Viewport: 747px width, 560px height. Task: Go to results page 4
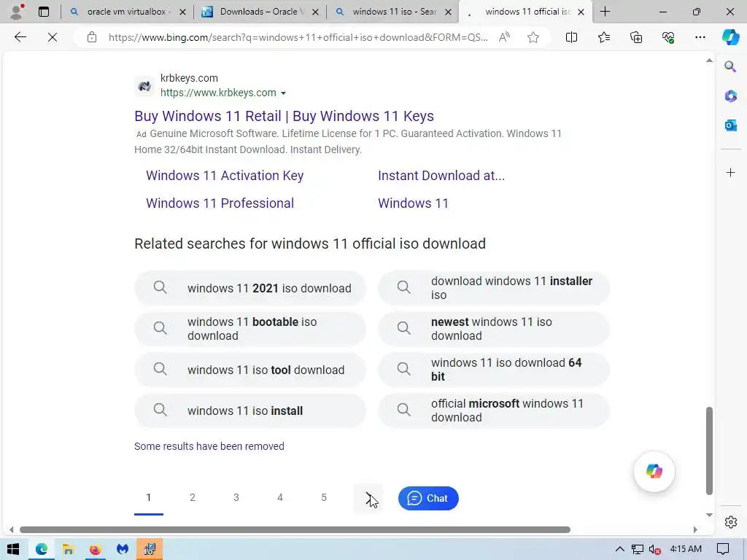[280, 497]
